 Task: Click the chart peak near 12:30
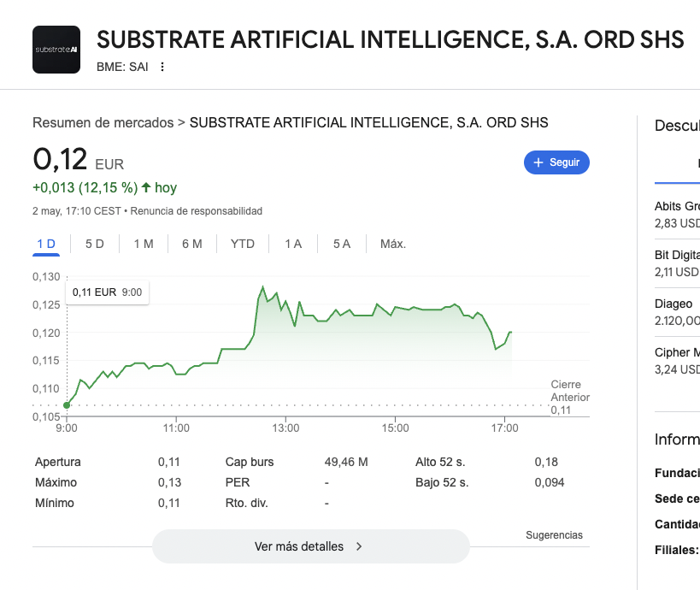(x=262, y=286)
